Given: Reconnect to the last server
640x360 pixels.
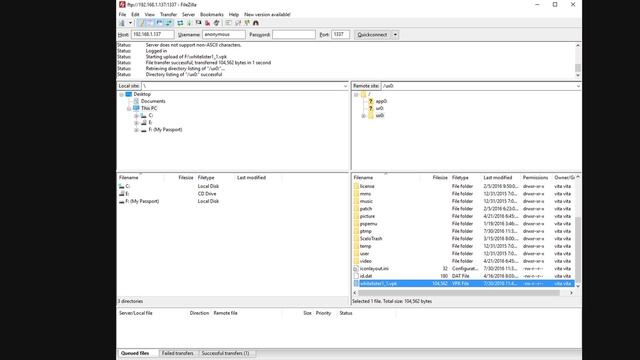Looking at the screenshot, I should (217, 23).
